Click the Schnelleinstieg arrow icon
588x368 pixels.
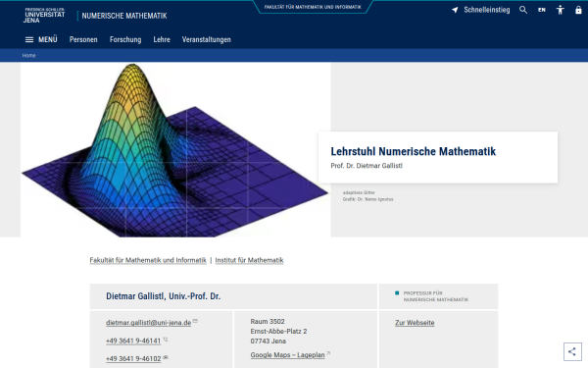[x=455, y=10]
